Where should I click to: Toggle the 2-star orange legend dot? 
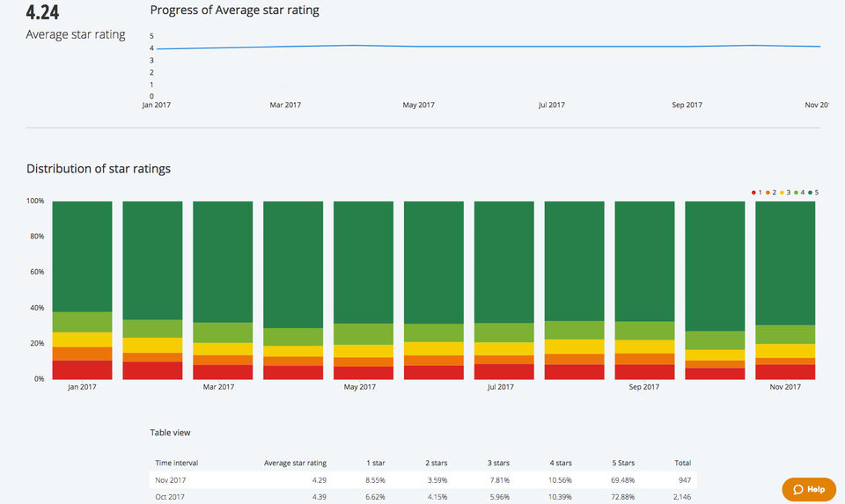(768, 191)
